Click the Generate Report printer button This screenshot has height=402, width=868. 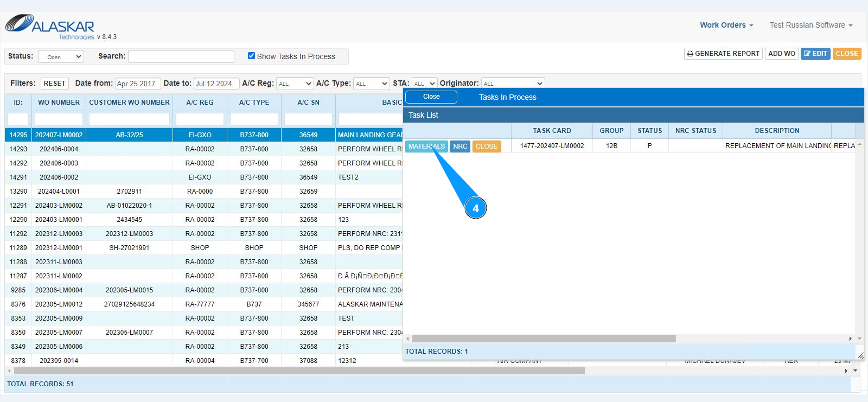(723, 54)
